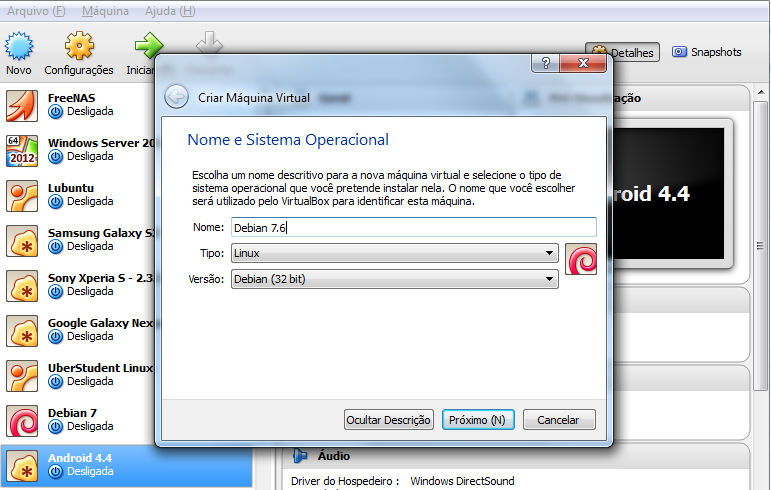Select UberStudent Linux name in list
Screen dimensions: 771x490
tap(100, 368)
